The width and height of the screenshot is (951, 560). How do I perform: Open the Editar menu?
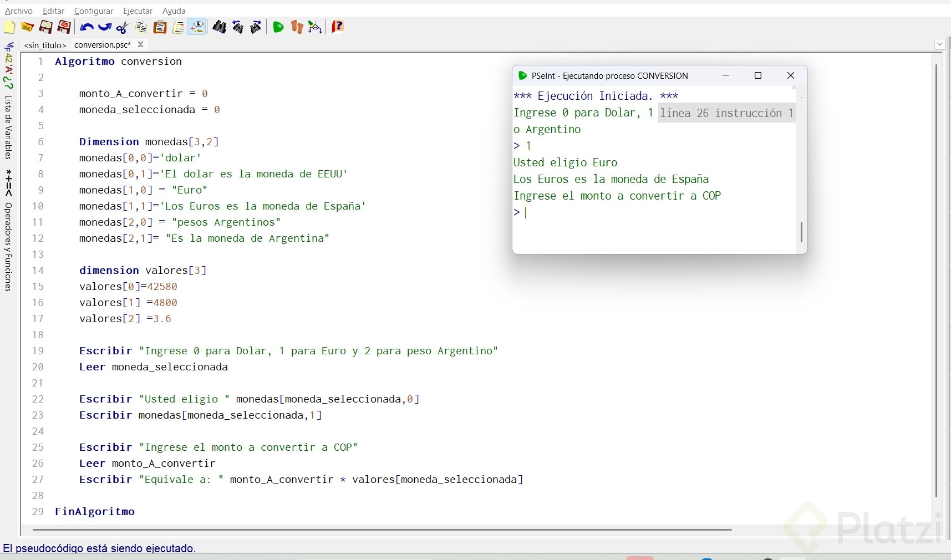click(x=54, y=11)
